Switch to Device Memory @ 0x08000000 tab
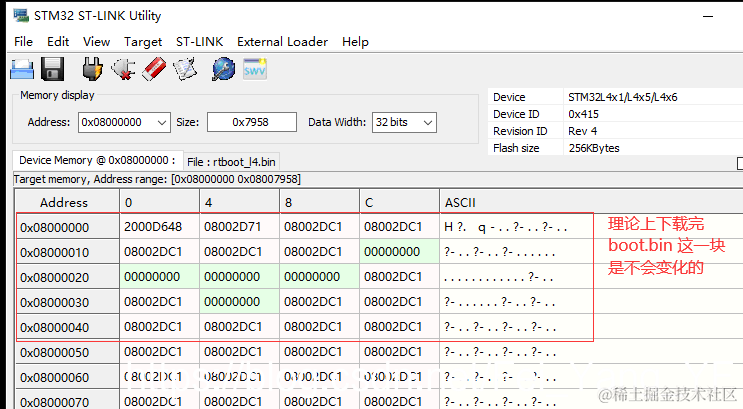 [97, 161]
